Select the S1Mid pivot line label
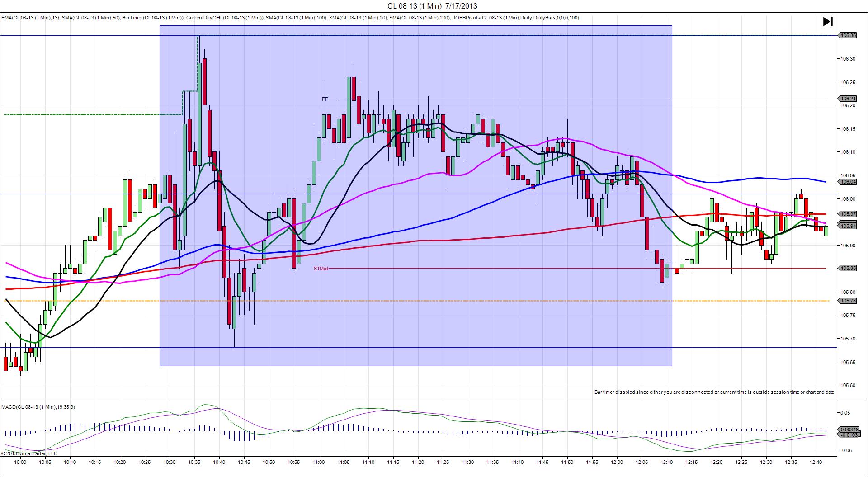Viewport: 868px width, 477px height. pyautogui.click(x=321, y=269)
